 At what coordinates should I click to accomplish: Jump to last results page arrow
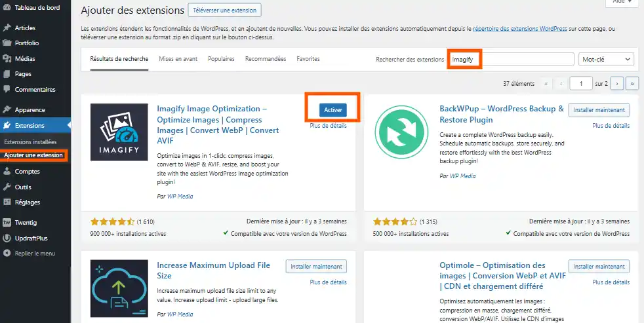[632, 83]
